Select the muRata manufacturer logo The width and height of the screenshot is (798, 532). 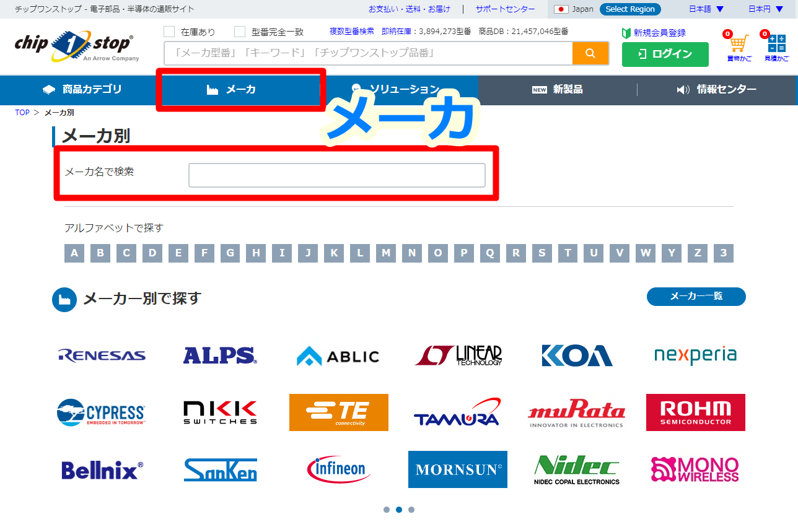tap(576, 413)
